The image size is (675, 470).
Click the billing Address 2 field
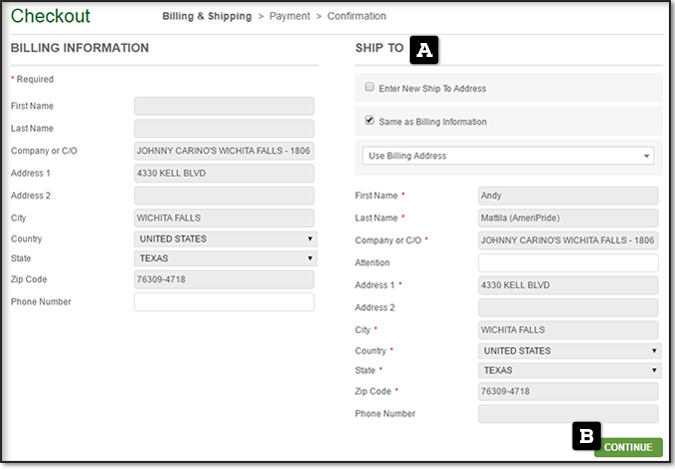point(224,196)
